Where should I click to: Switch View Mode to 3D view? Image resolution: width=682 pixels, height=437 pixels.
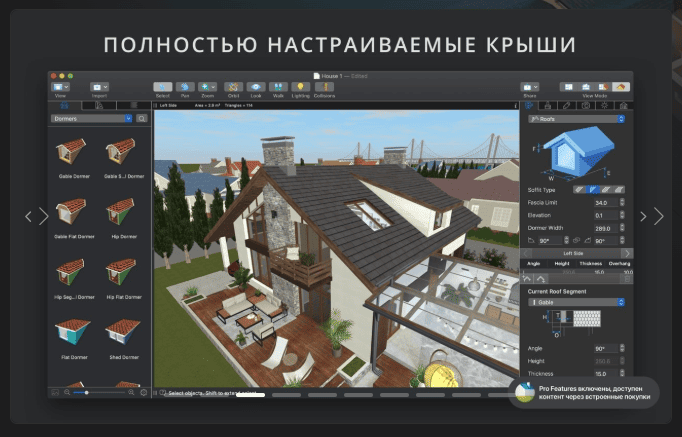pos(621,87)
